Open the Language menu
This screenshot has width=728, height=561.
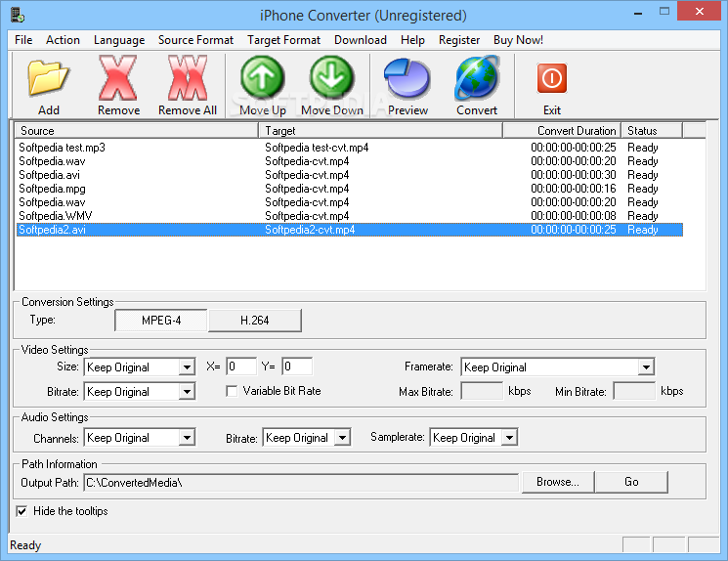119,40
